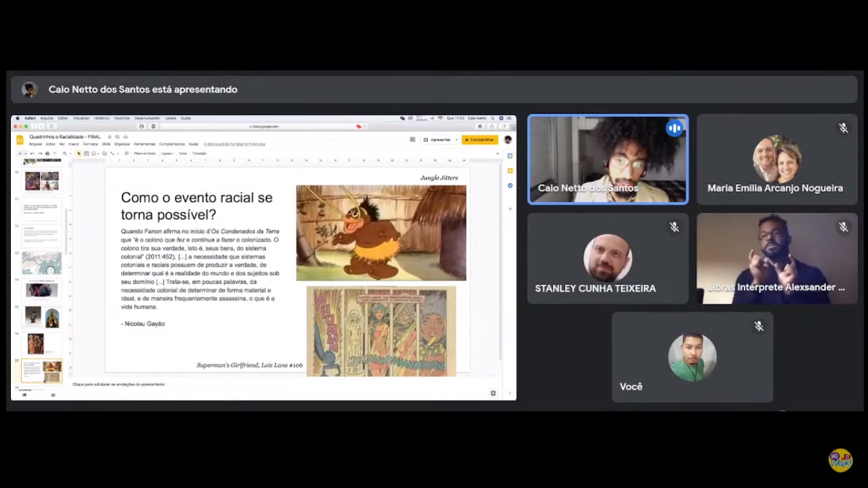This screenshot has height=488, width=868.
Task: Switch to grid view of slides
Action: pos(53,395)
